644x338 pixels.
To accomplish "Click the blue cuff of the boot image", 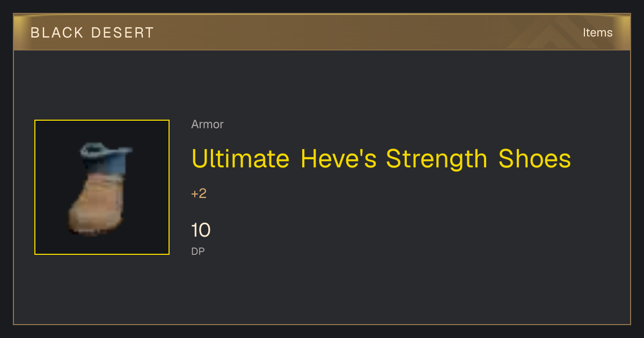I will (x=106, y=155).
